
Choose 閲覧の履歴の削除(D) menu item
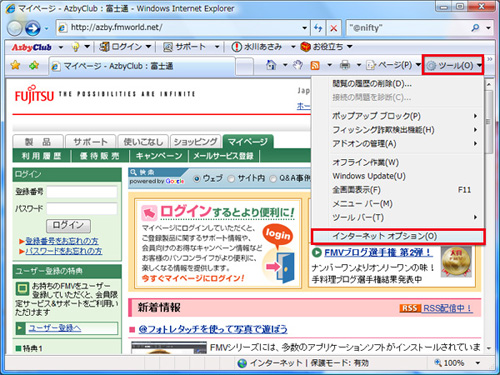coord(397,84)
